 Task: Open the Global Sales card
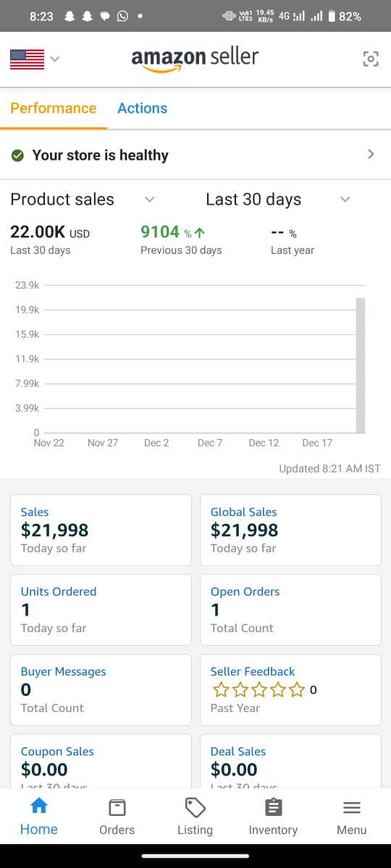(290, 530)
